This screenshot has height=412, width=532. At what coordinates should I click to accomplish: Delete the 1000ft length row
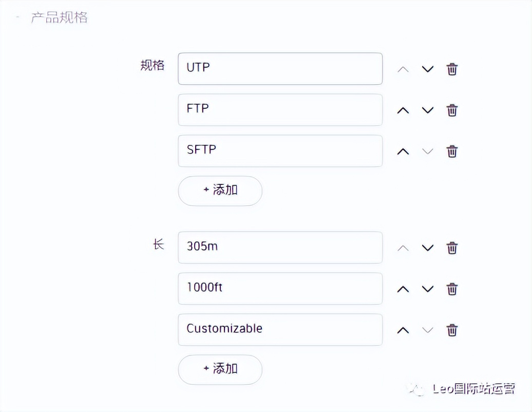452,289
